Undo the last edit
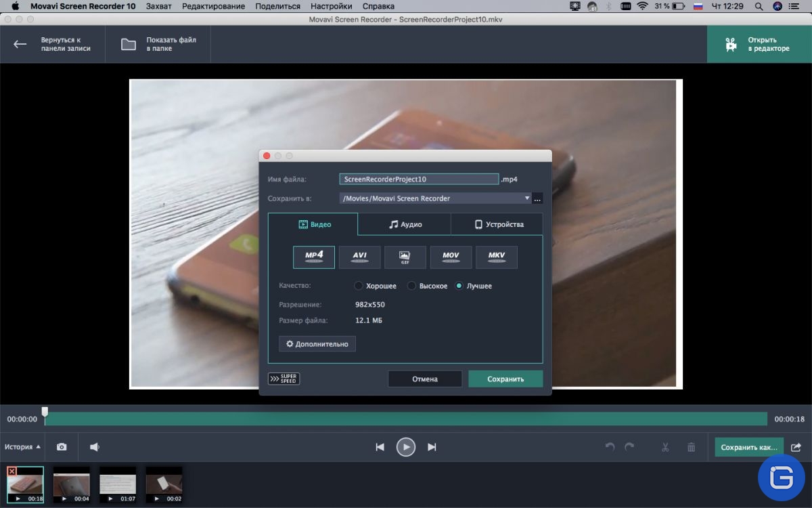This screenshot has width=812, height=508. (610, 447)
